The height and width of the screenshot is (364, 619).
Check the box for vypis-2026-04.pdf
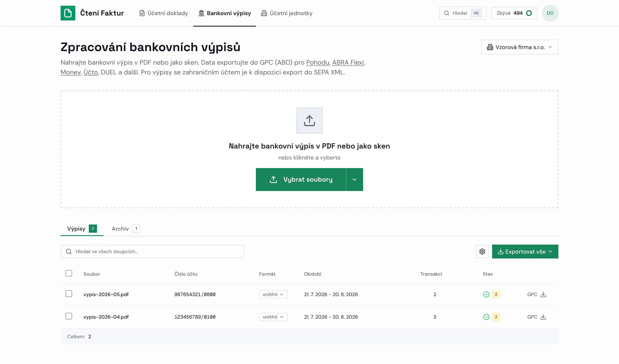(x=69, y=316)
